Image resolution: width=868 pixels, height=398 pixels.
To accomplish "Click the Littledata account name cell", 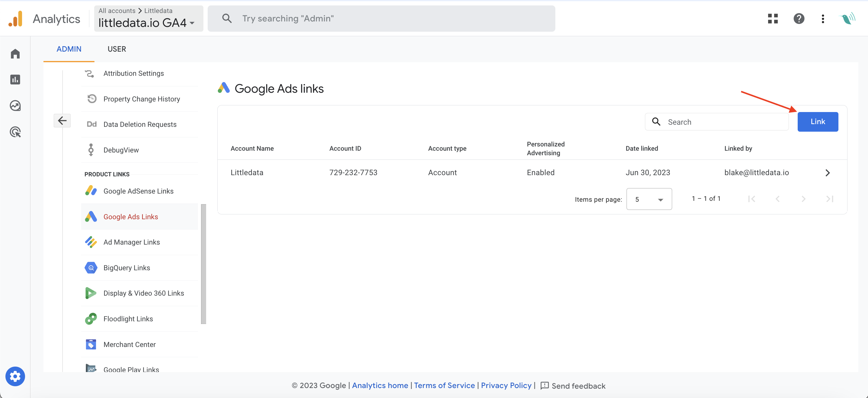I will click(x=247, y=172).
